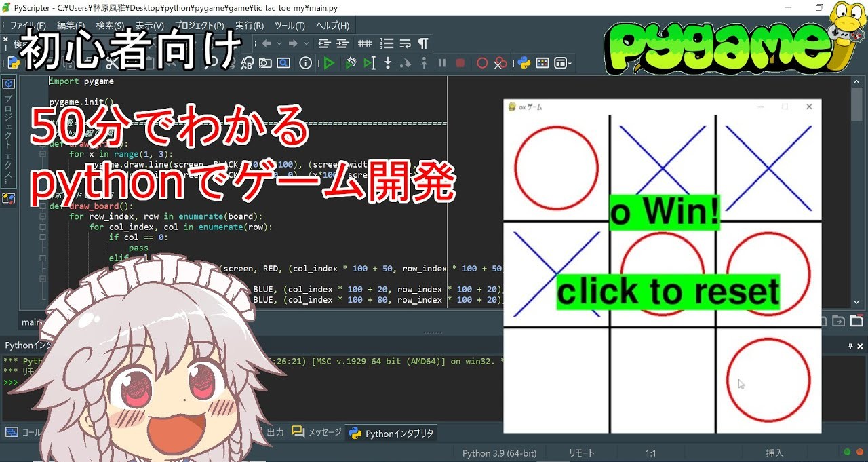Close the ox ゲーム window
868x462 pixels.
coord(809,107)
